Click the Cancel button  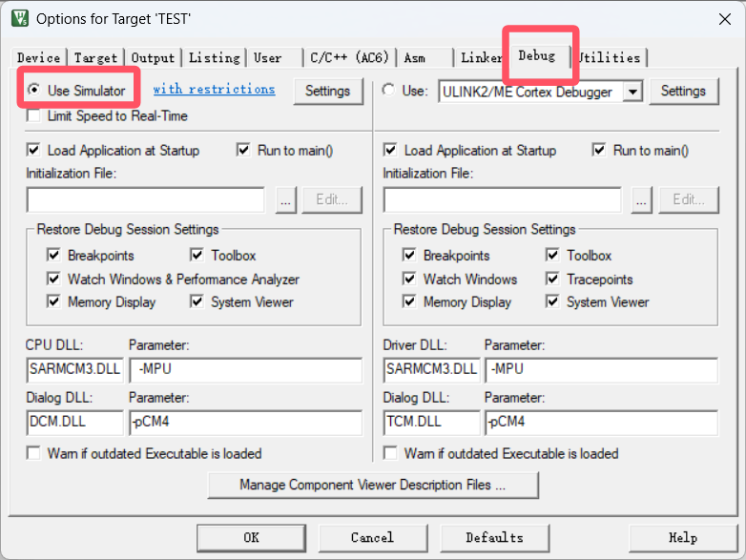(373, 538)
